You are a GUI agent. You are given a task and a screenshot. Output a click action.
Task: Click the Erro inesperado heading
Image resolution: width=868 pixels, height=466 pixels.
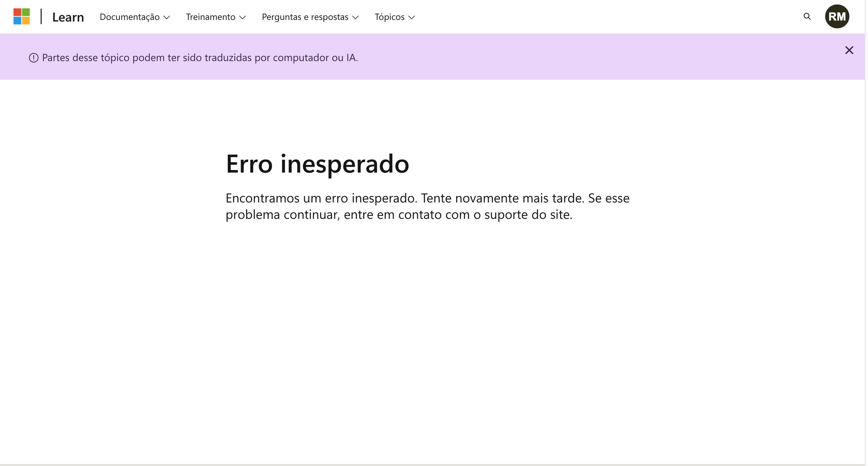tap(317, 164)
